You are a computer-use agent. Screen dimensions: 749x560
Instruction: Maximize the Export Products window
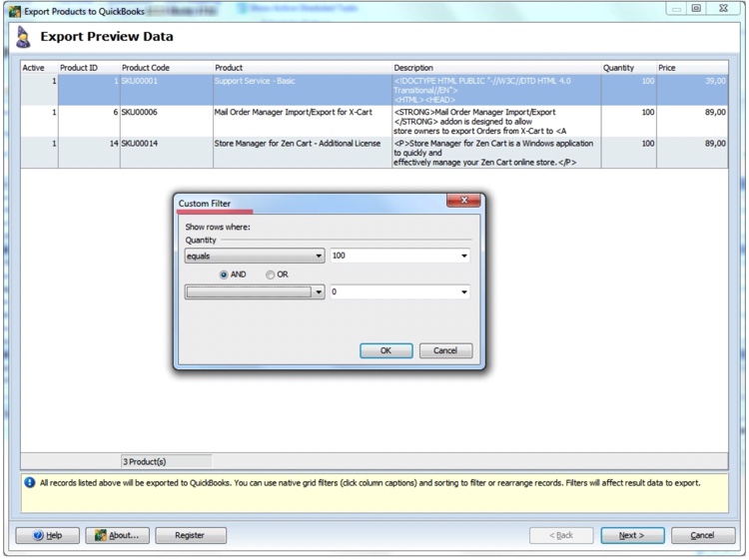tap(696, 8)
